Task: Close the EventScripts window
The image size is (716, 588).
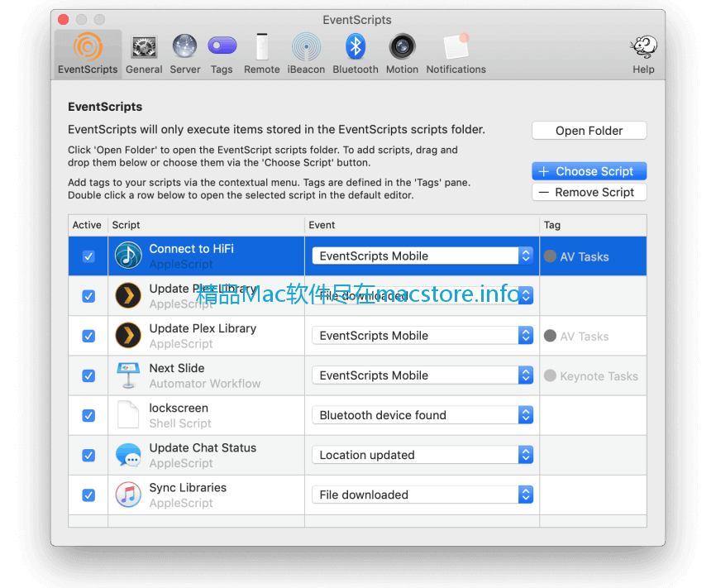Action: click(x=64, y=19)
